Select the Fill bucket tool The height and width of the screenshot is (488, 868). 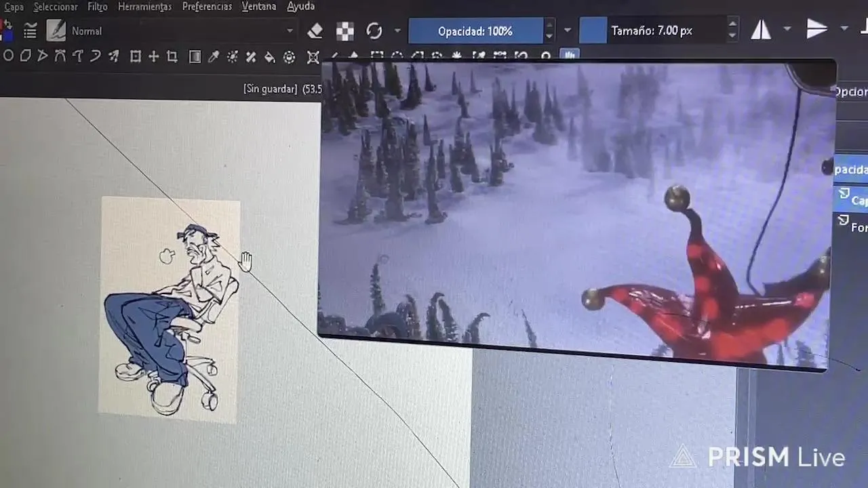point(270,57)
